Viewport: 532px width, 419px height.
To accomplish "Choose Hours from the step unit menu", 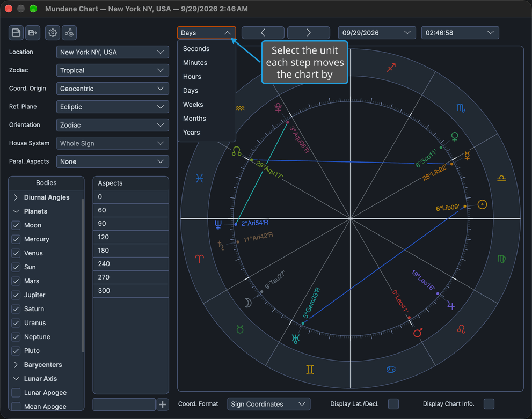I will (x=207, y=77).
